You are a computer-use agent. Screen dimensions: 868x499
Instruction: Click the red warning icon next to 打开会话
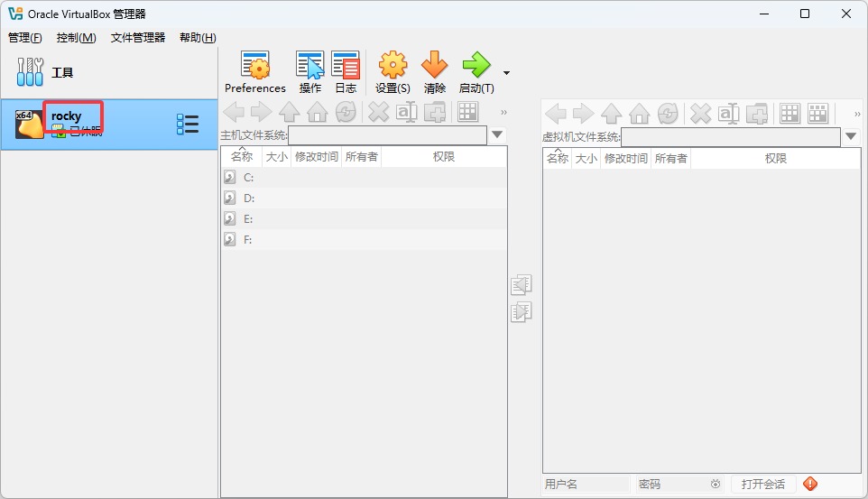coord(809,484)
